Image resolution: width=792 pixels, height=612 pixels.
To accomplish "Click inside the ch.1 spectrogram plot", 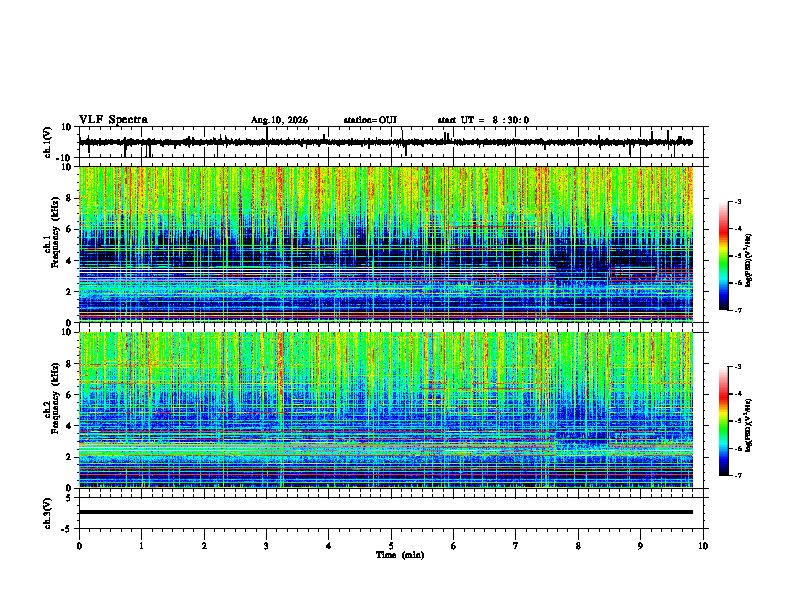I will pos(386,244).
